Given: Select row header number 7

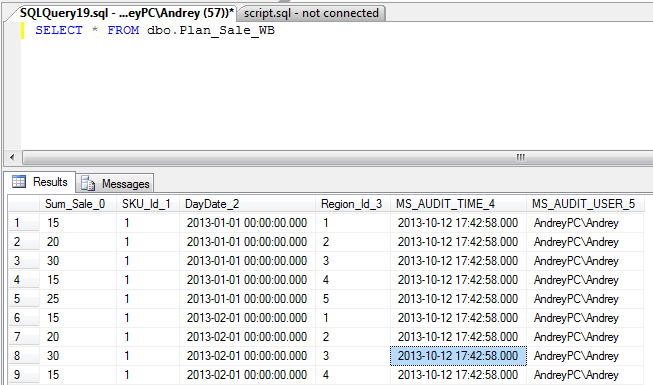Looking at the screenshot, I should (x=24, y=337).
